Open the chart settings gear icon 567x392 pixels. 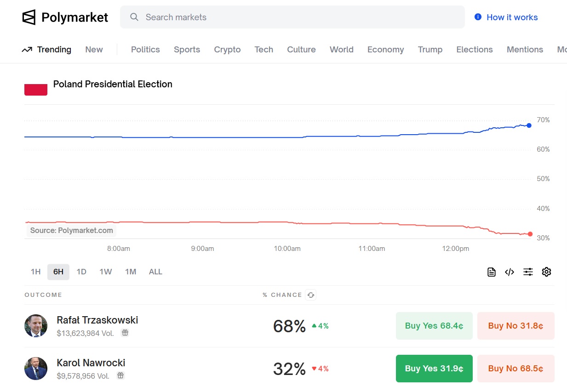pos(546,272)
